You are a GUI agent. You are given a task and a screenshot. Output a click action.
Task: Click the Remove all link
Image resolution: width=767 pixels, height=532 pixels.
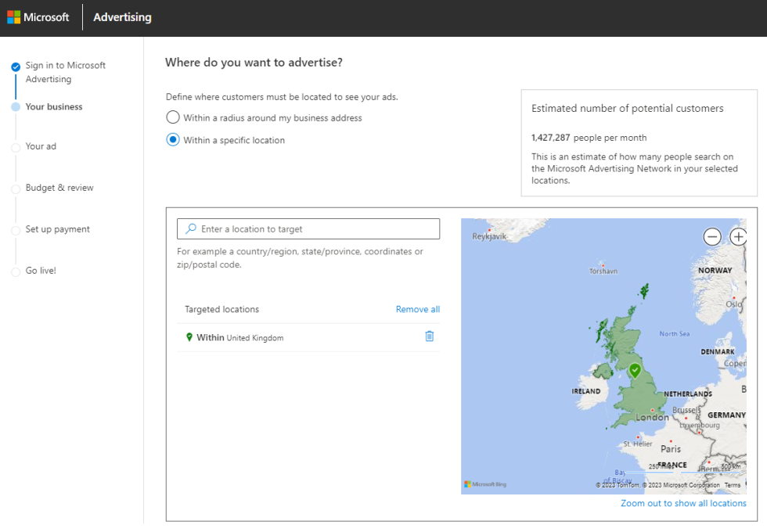coord(417,309)
